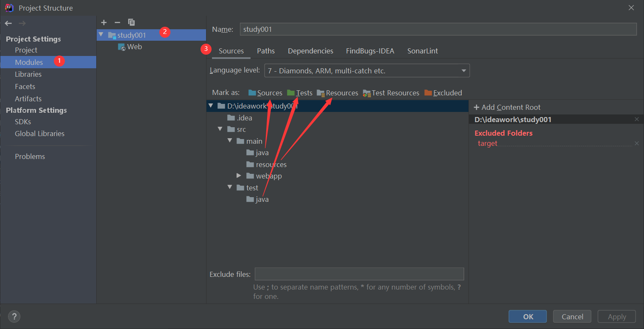Expand the webapp folder
The height and width of the screenshot is (329, 644).
pos(239,176)
